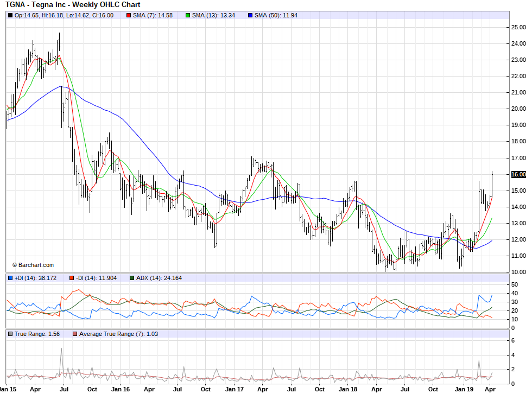
Task: Click the black OHLC legend swatch
Action: (10, 15)
